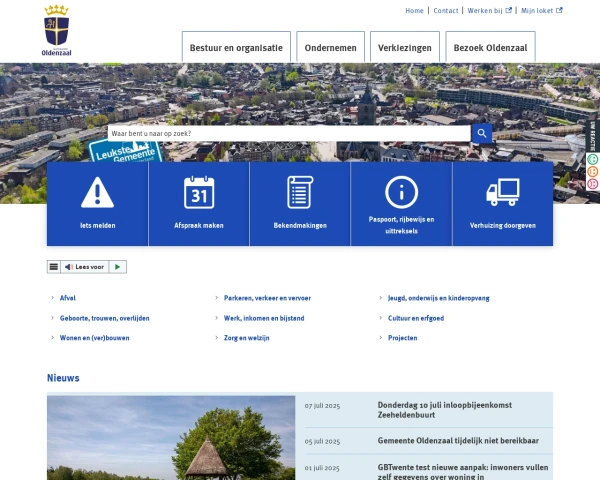Open Jeugd, onderwijs en kinderopvang topic
The width and height of the screenshot is (600, 480).
click(x=439, y=298)
